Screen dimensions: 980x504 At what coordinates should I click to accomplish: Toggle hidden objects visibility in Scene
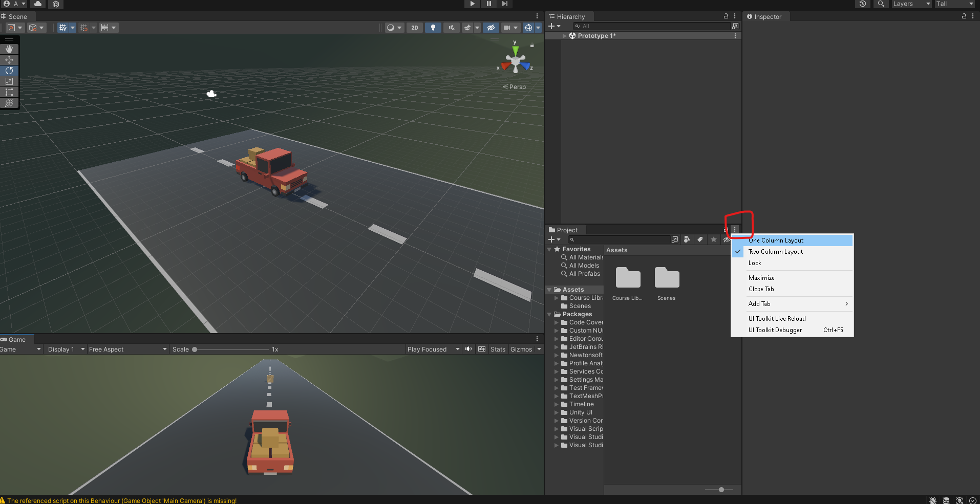(491, 28)
